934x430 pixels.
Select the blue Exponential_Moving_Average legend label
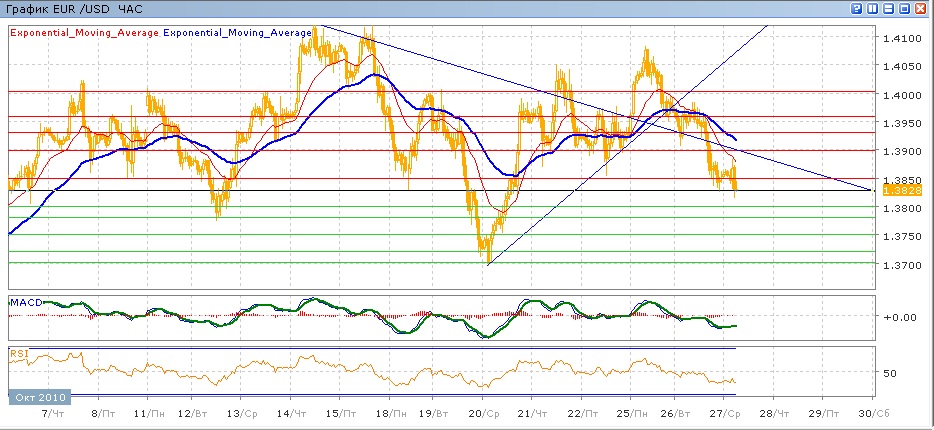point(238,32)
